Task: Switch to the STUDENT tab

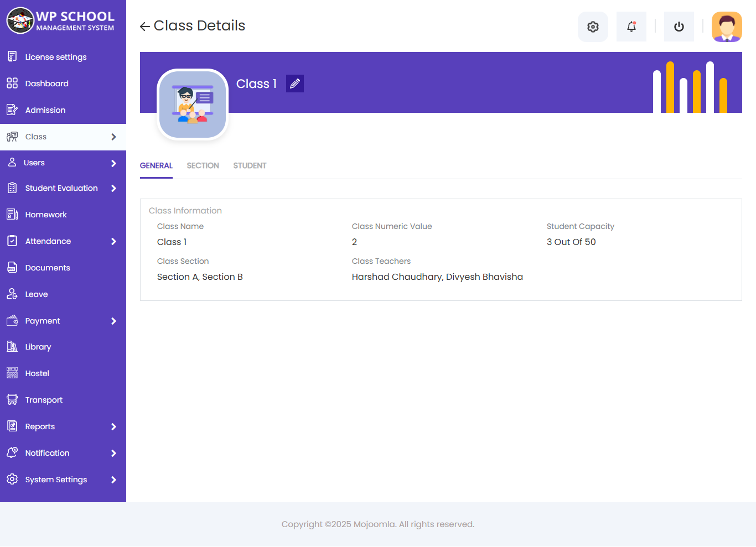Action: tap(250, 165)
